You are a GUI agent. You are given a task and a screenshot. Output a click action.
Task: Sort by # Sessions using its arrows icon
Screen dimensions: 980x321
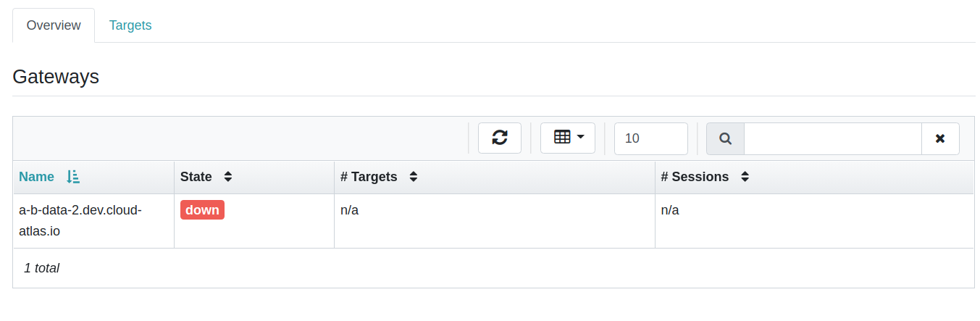click(745, 177)
